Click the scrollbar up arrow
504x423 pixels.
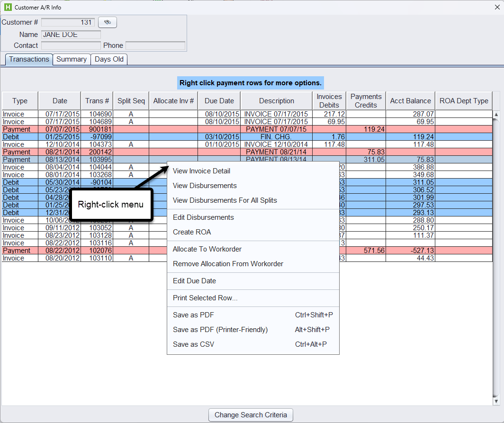(496, 115)
